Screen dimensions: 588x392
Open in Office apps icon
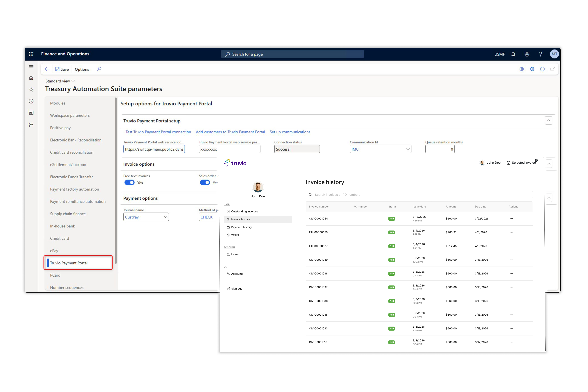click(x=532, y=69)
